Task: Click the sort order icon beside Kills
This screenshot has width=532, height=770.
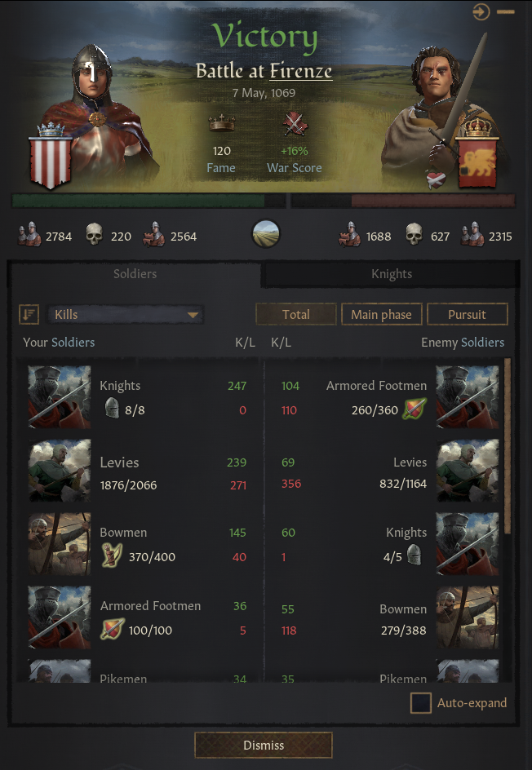Action: pos(29,314)
